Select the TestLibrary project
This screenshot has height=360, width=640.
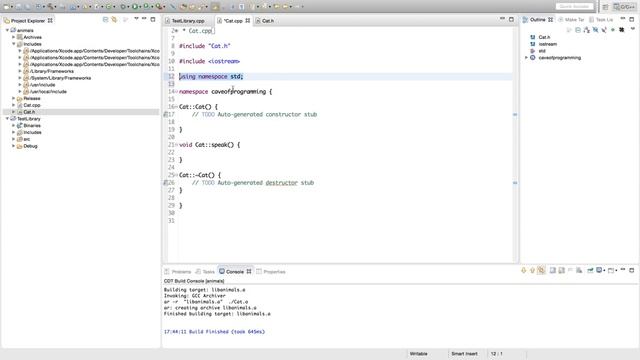pyautogui.click(x=29, y=119)
